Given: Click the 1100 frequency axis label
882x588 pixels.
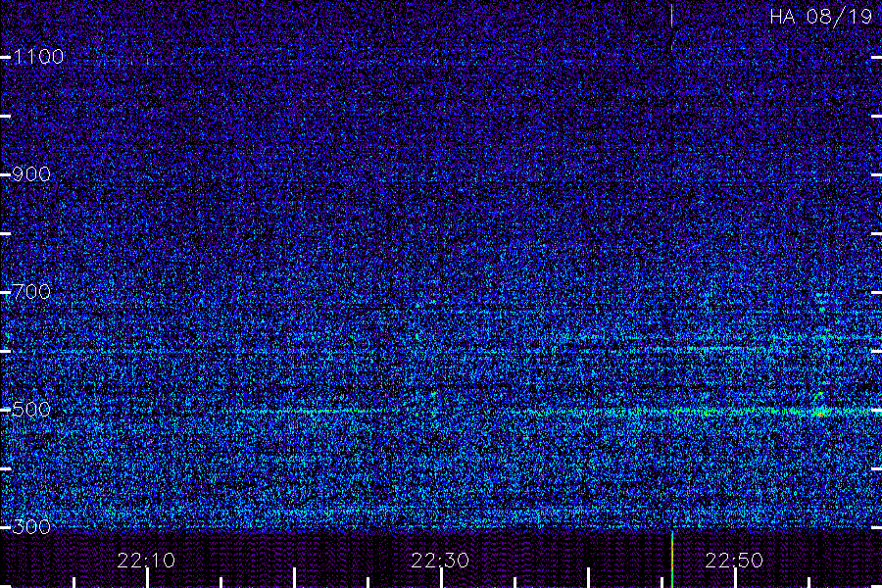Looking at the screenshot, I should (x=38, y=56).
